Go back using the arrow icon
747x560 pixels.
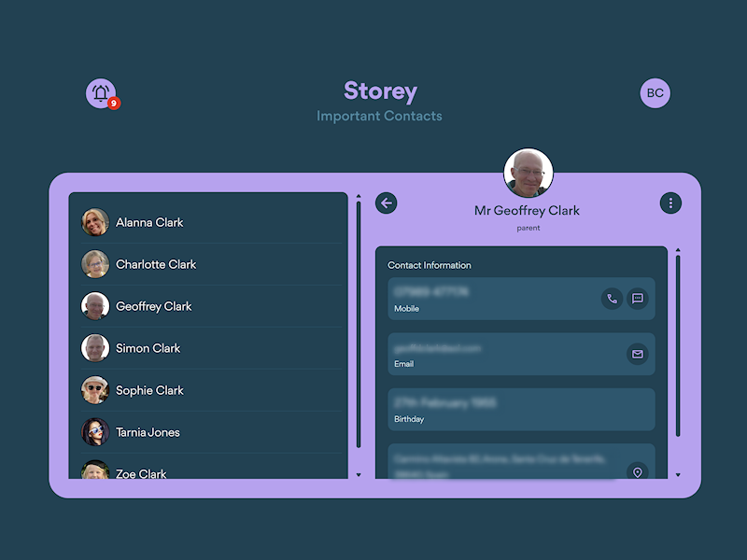(386, 203)
